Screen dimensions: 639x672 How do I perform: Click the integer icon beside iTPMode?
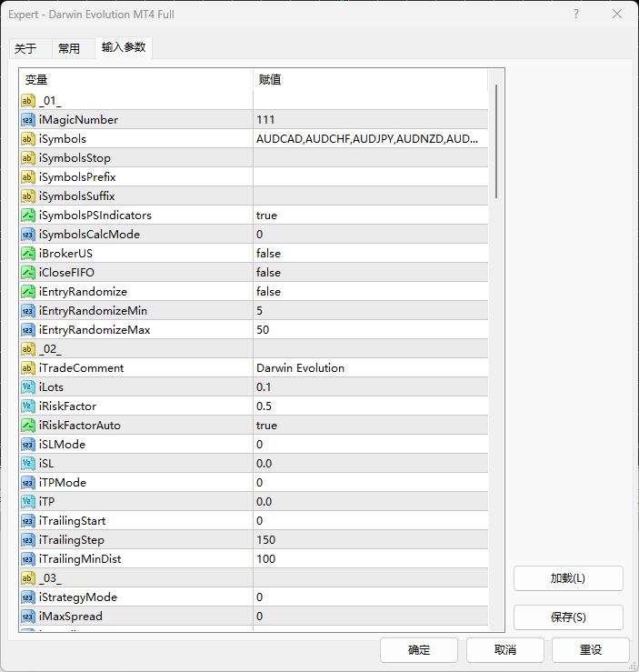tap(28, 483)
